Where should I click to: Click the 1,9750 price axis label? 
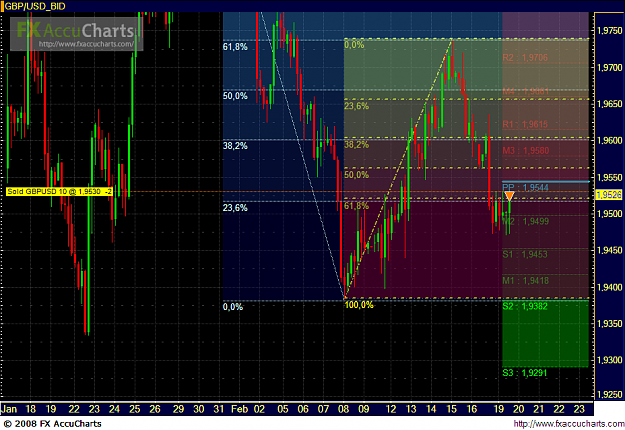pos(610,31)
